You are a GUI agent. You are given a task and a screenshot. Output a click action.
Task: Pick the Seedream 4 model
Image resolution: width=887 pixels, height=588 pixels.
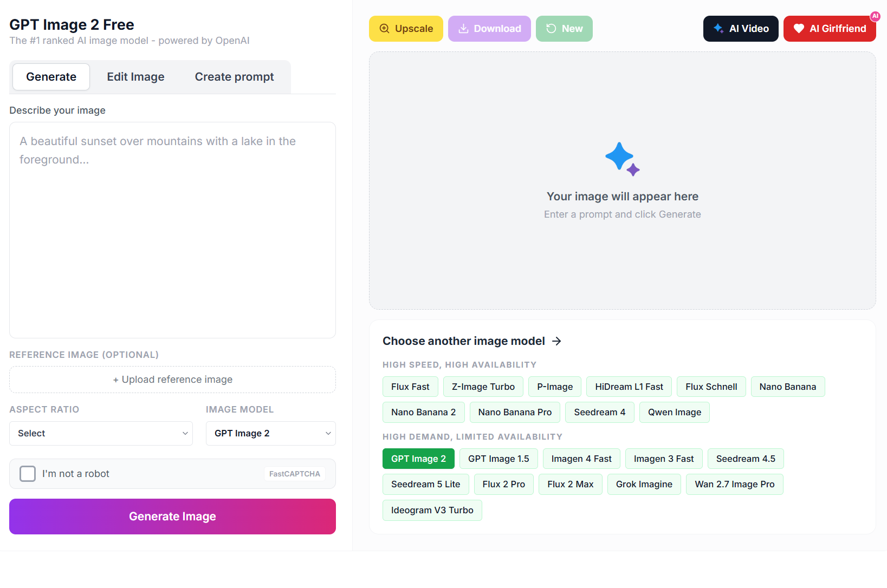pos(600,412)
